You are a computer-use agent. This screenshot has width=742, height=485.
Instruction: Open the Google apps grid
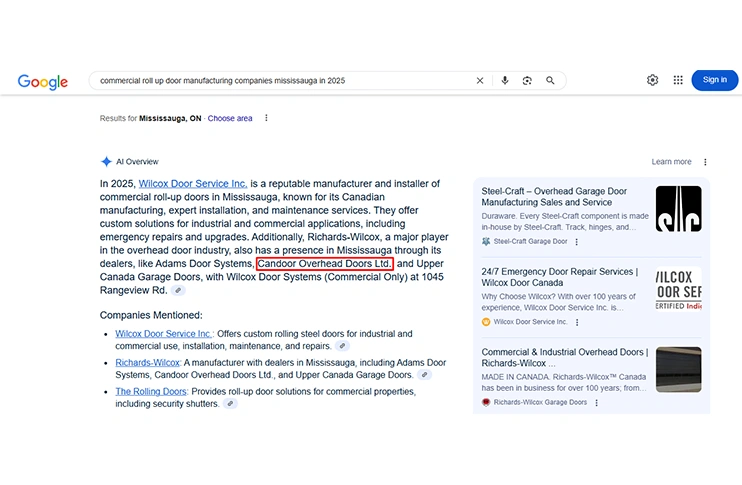pos(678,80)
